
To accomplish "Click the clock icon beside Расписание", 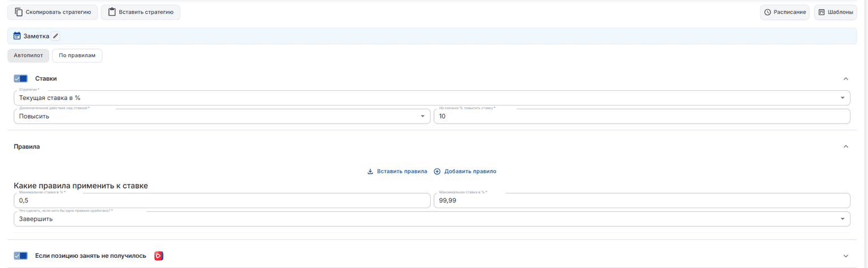I will coord(767,12).
